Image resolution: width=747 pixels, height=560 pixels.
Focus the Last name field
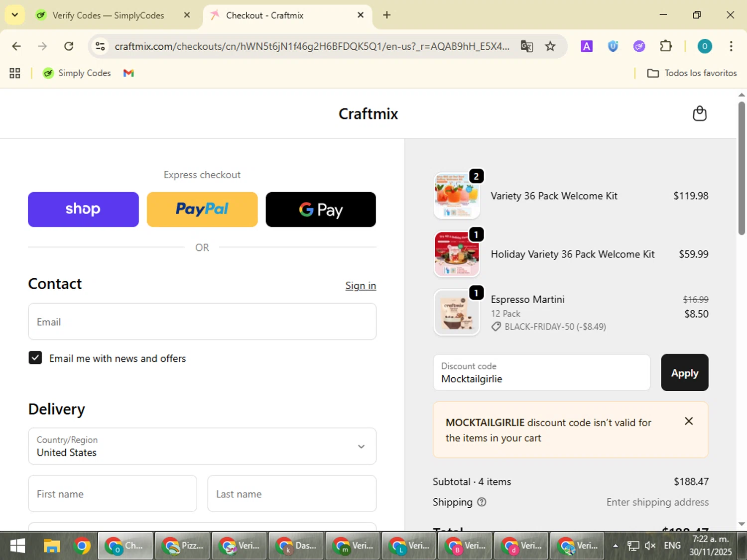point(292,494)
